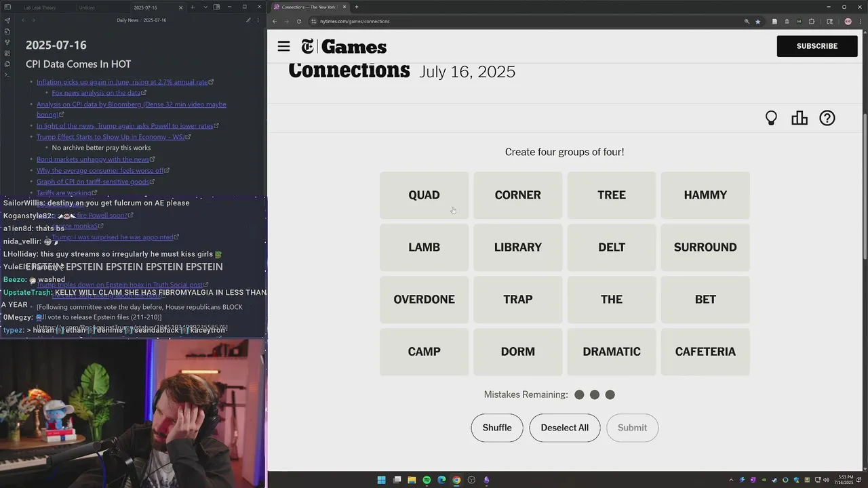The width and height of the screenshot is (868, 488).
Task: Click the lightbulb hints icon
Action: 771,118
